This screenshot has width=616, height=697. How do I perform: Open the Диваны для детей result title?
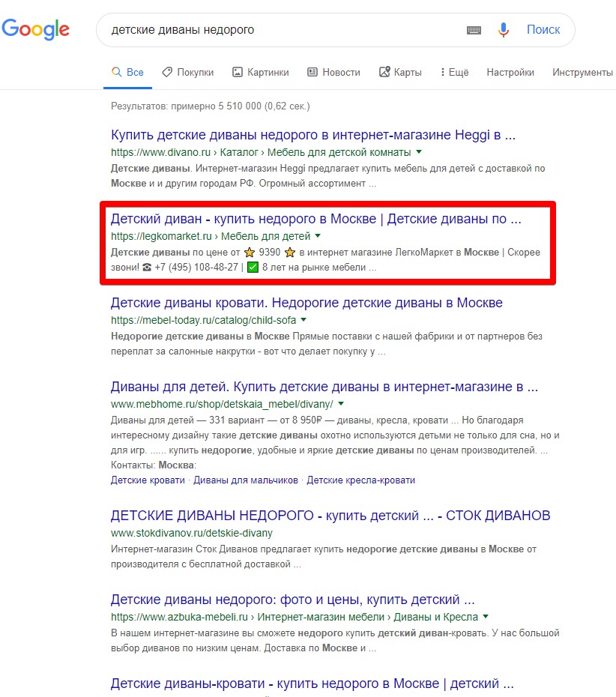[324, 387]
